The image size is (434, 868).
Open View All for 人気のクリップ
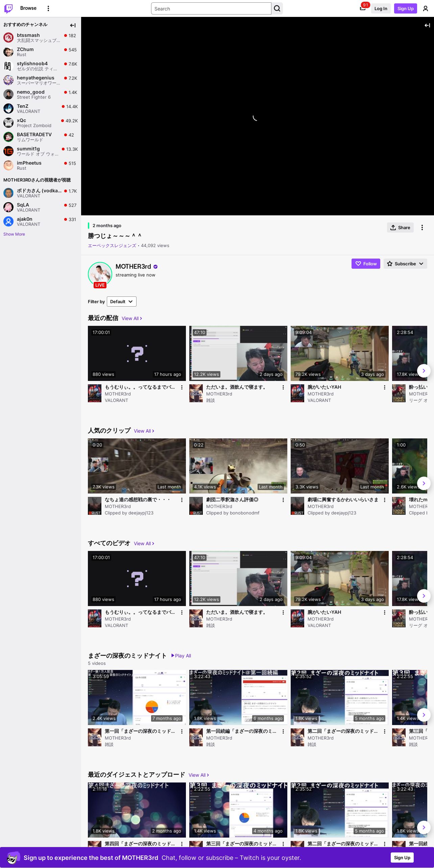pos(144,431)
